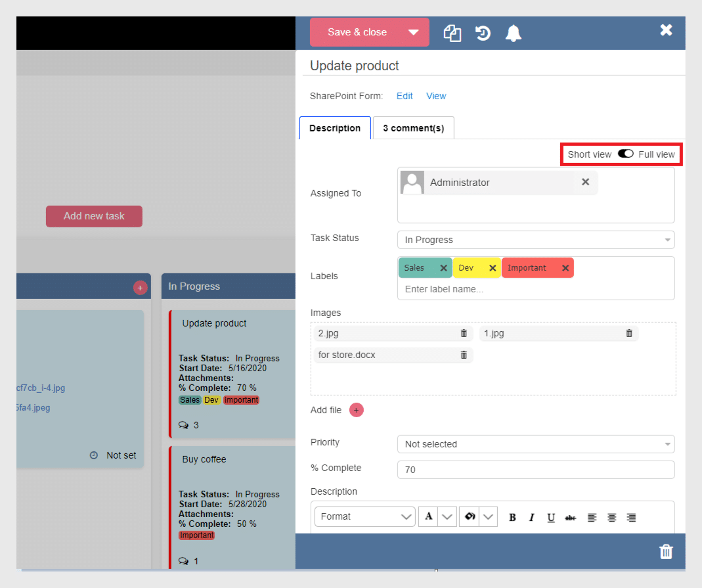
Task: Expand the fill color dropdown arrow
Action: coord(488,516)
